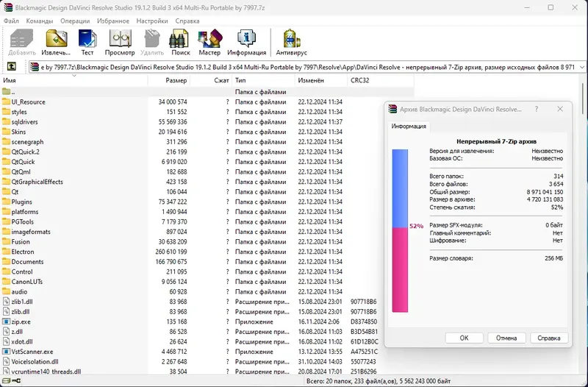Open the Настройки menu

pyautogui.click(x=152, y=21)
